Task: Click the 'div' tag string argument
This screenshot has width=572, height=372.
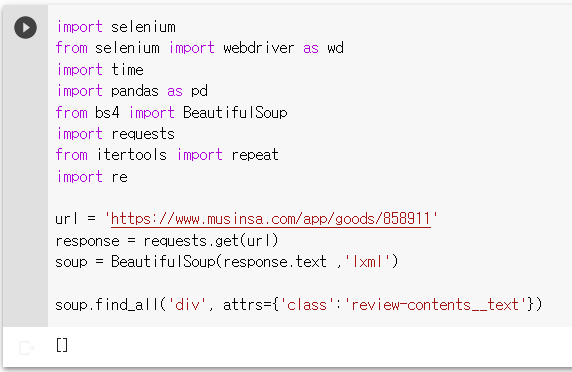Action: [187, 305]
